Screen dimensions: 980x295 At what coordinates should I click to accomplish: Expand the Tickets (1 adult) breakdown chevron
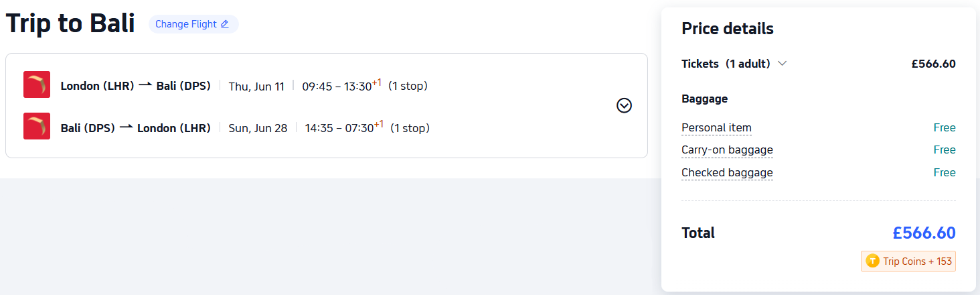point(782,64)
